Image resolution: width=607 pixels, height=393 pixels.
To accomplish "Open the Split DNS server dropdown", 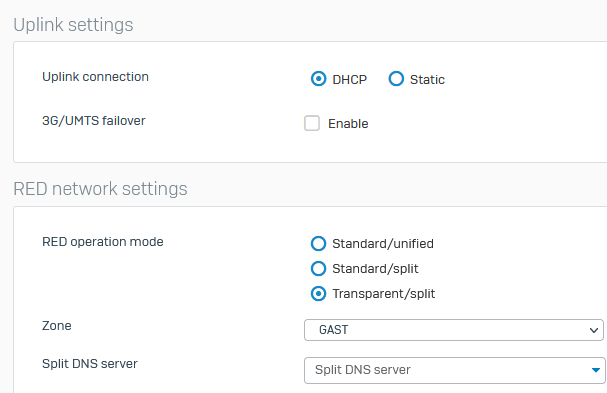I will click(x=455, y=370).
